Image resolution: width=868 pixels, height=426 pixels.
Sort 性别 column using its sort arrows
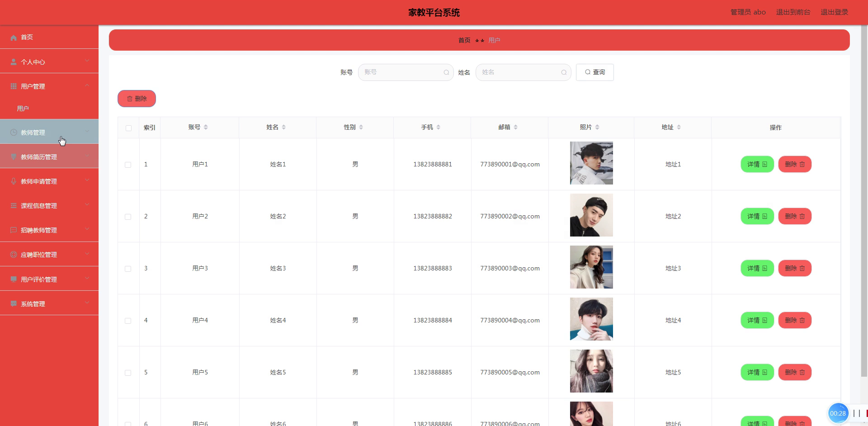point(361,128)
